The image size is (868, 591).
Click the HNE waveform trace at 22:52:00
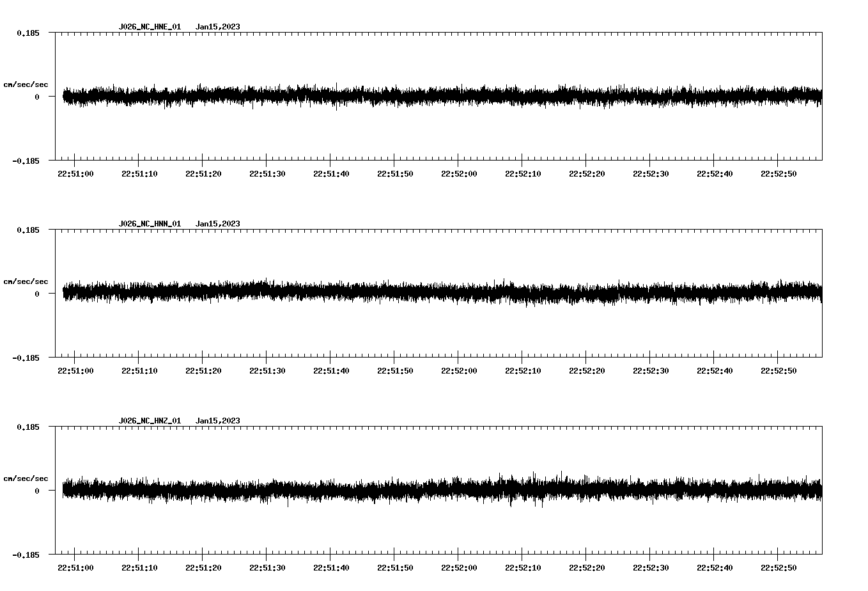click(x=458, y=97)
